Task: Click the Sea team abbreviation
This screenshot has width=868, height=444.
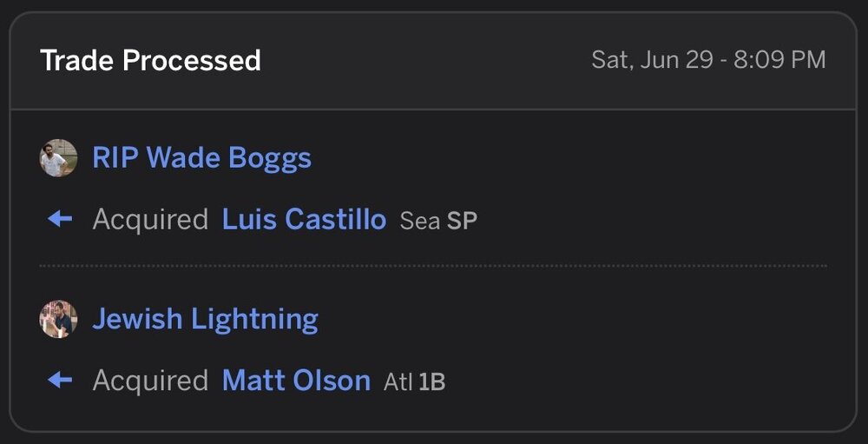Action: coord(419,222)
